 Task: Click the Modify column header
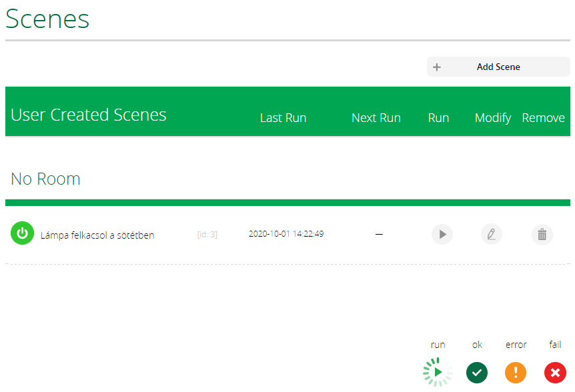(492, 118)
